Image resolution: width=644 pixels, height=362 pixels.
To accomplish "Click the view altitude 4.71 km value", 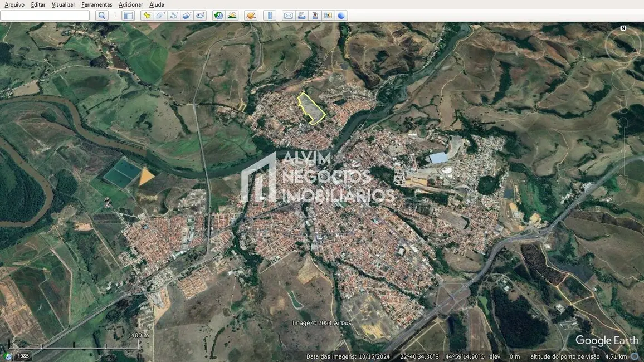I will (616, 356).
